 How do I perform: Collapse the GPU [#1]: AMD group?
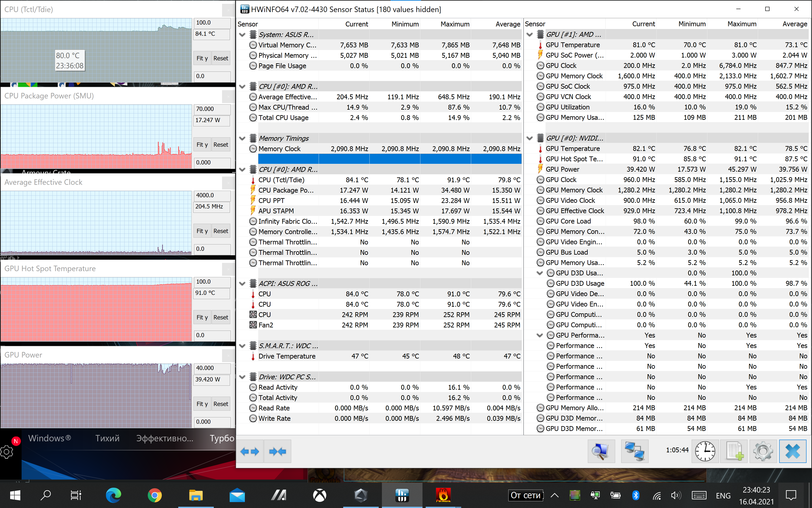[x=530, y=34]
